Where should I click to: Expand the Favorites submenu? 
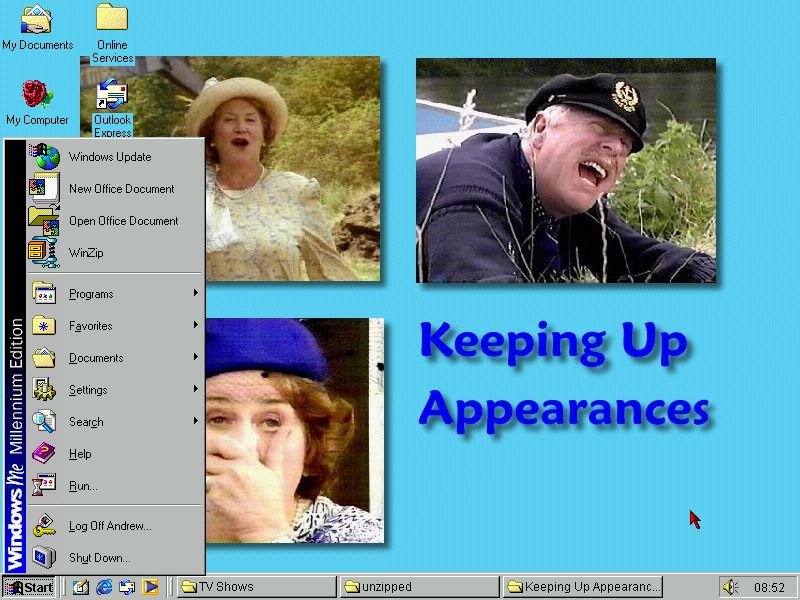click(89, 325)
